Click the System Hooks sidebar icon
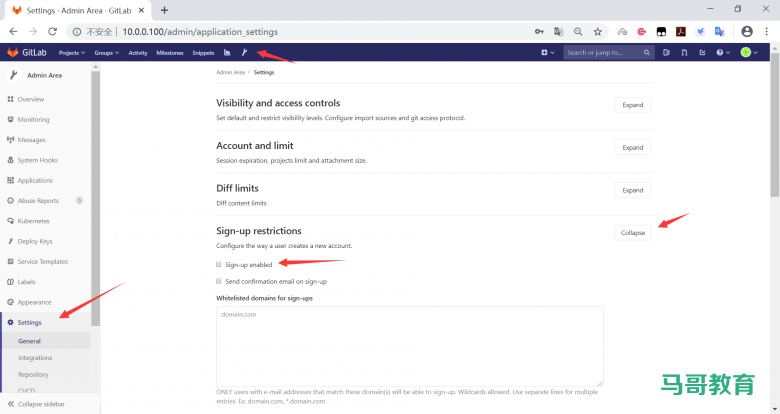The width and height of the screenshot is (780, 414). tap(10, 160)
